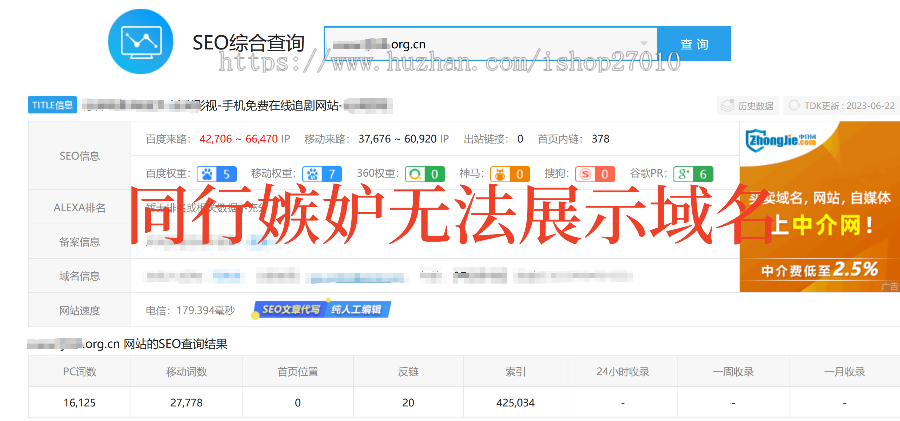Open the domain input dropdown arrow
This screenshot has width=900, height=421.
point(644,44)
